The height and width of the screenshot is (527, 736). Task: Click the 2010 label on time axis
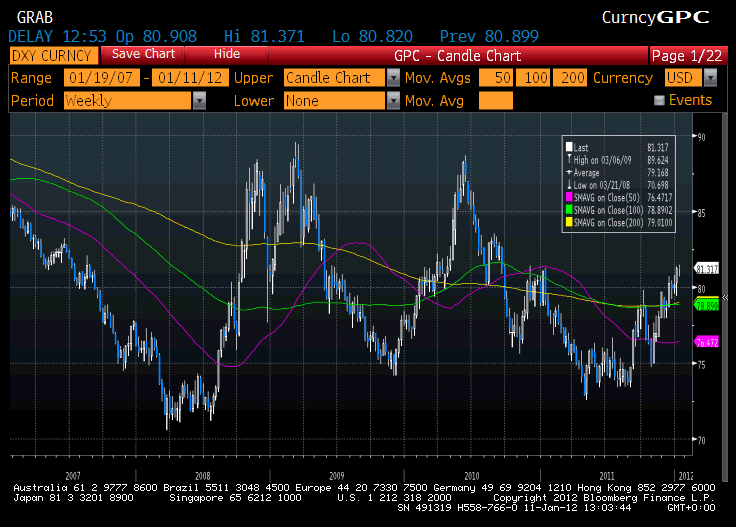coord(472,475)
